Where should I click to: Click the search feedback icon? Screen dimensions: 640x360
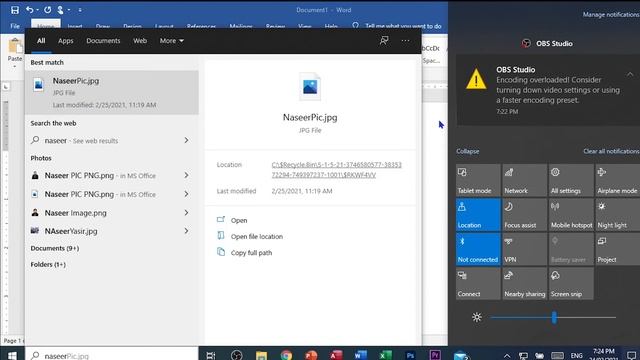384,40
